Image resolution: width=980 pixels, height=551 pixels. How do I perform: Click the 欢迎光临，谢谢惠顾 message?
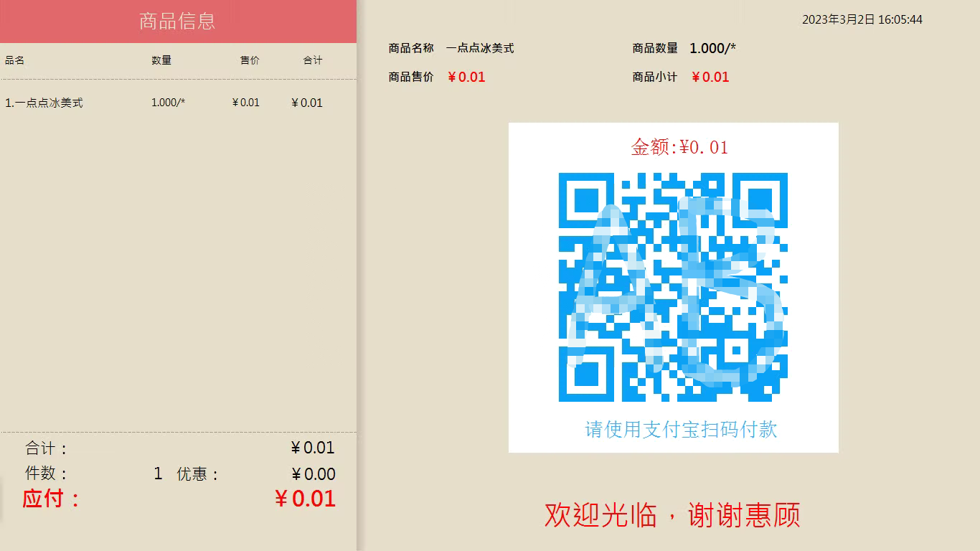point(672,515)
